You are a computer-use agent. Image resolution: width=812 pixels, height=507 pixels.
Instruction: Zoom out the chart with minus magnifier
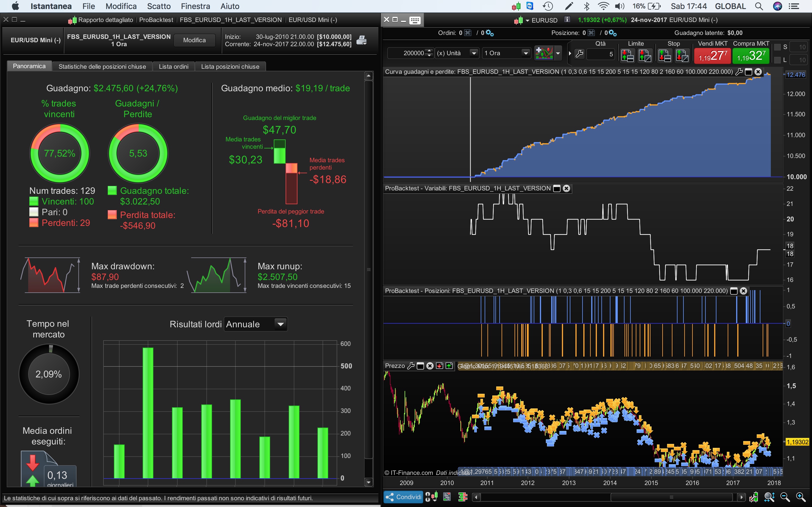pyautogui.click(x=785, y=497)
